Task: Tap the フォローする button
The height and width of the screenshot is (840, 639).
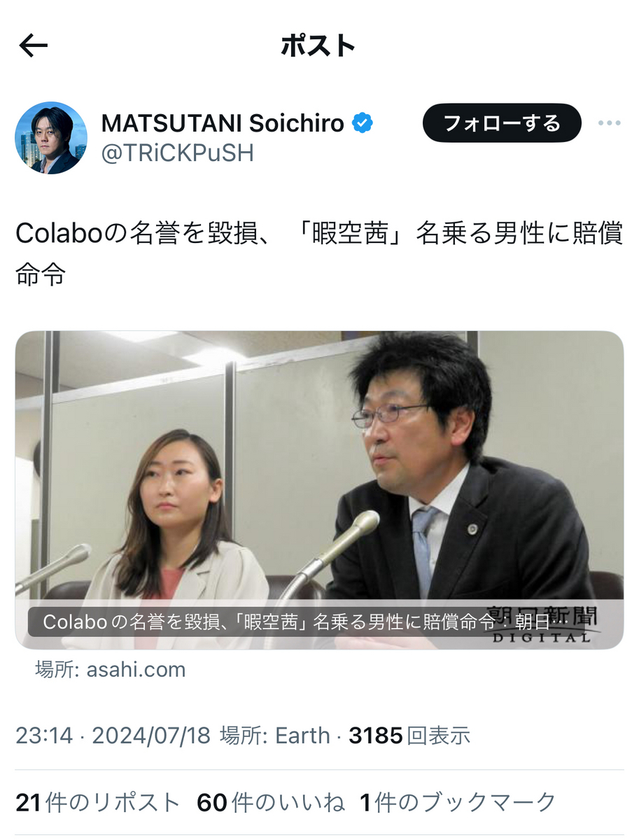Action: pyautogui.click(x=502, y=123)
